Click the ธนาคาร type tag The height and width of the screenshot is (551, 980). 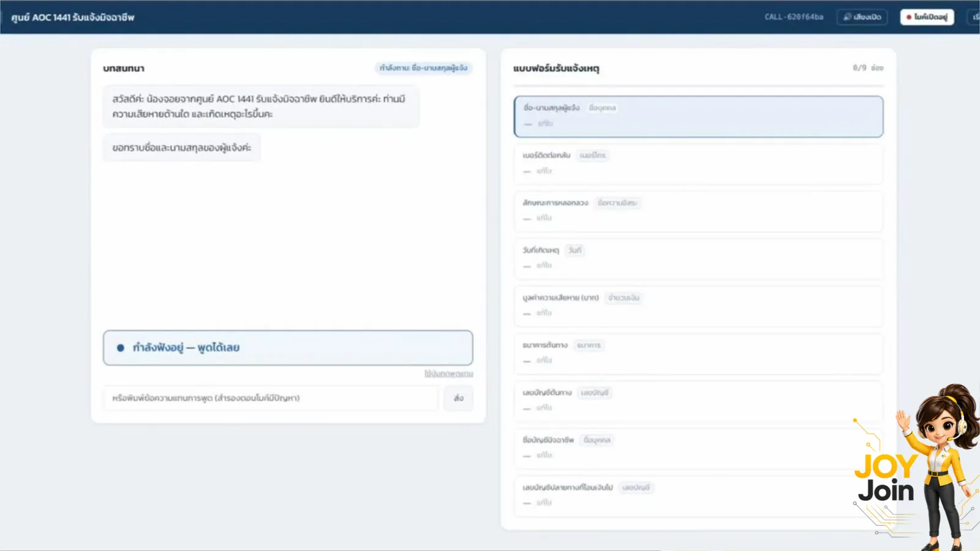(589, 345)
